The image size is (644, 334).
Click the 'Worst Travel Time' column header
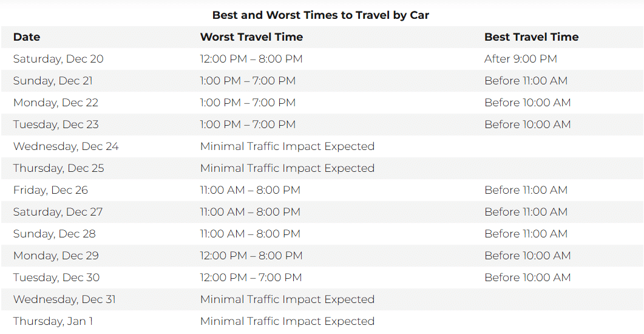coord(251,37)
